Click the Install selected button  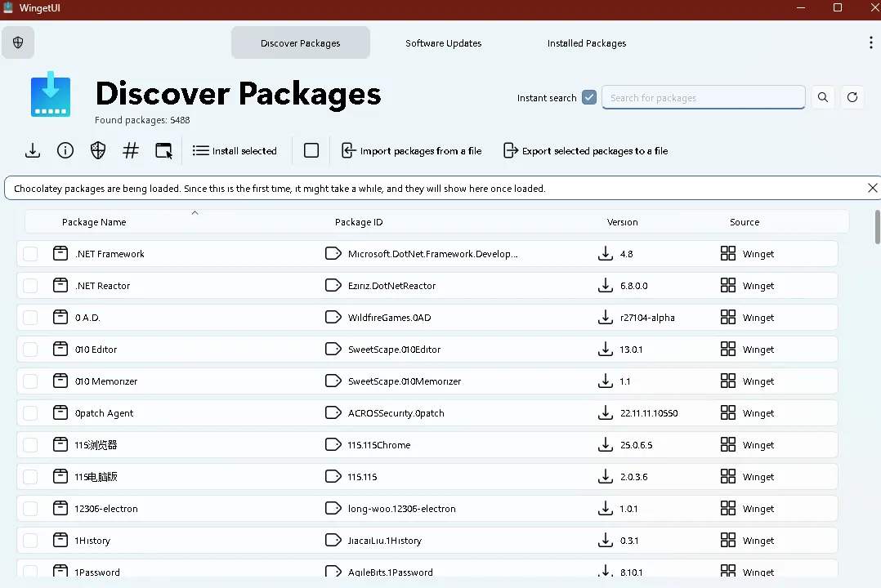pos(235,150)
